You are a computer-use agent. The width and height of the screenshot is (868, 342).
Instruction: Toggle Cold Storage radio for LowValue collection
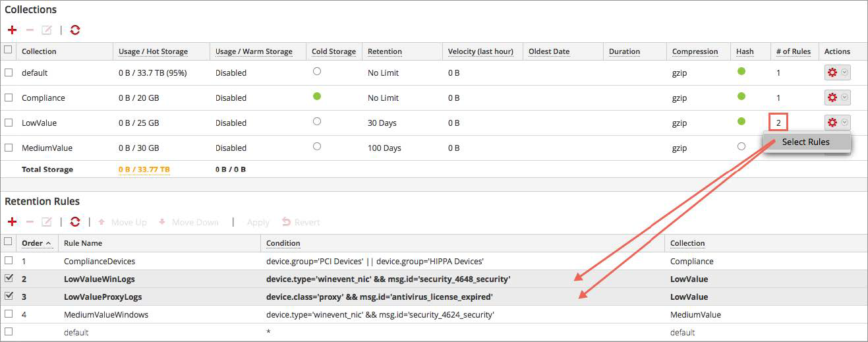pos(317,122)
